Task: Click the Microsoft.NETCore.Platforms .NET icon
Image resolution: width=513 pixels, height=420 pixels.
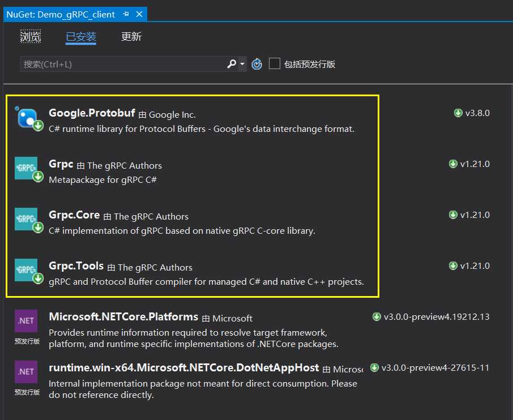Action: point(26,321)
